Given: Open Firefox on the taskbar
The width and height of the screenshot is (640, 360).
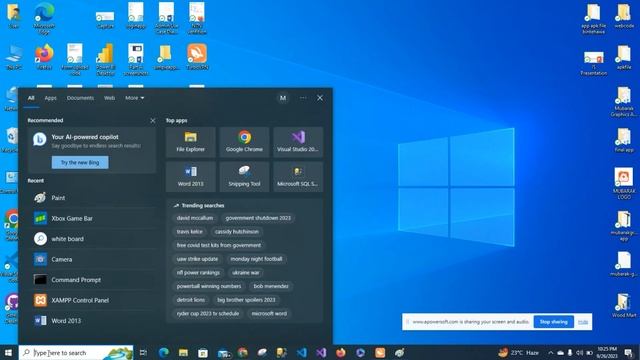Looking at the screenshot, I should (x=341, y=353).
